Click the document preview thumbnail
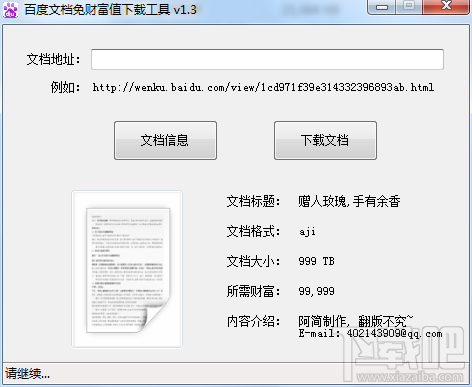 click(127, 269)
